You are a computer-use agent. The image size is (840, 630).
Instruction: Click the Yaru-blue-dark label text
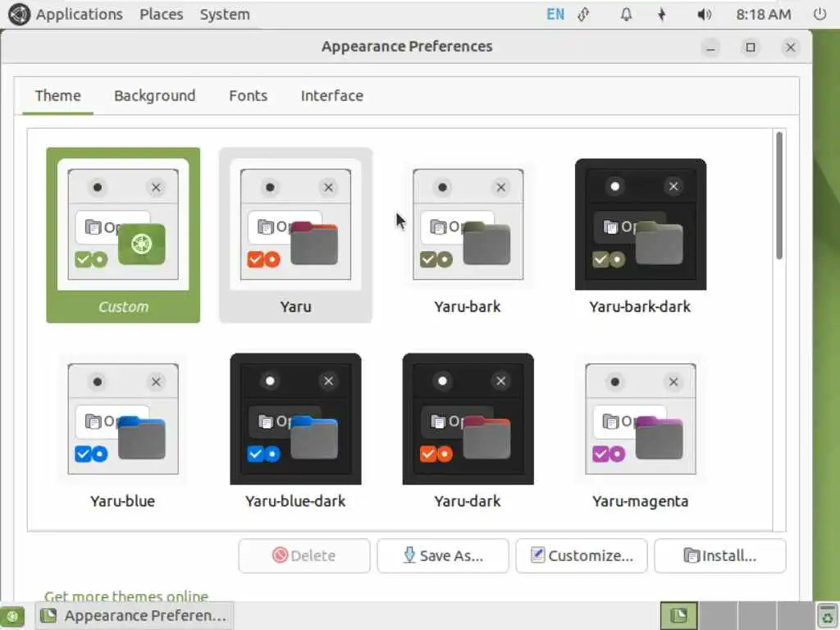pyautogui.click(x=295, y=501)
